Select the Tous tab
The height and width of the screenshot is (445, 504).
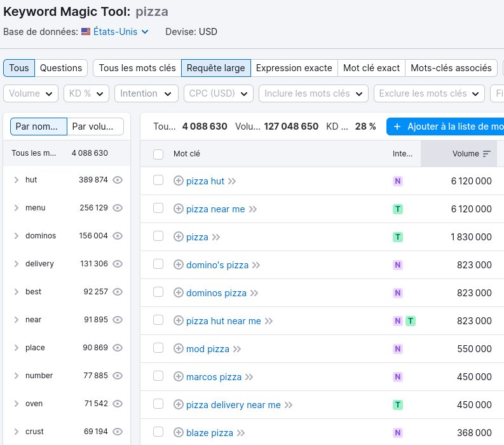(x=19, y=68)
